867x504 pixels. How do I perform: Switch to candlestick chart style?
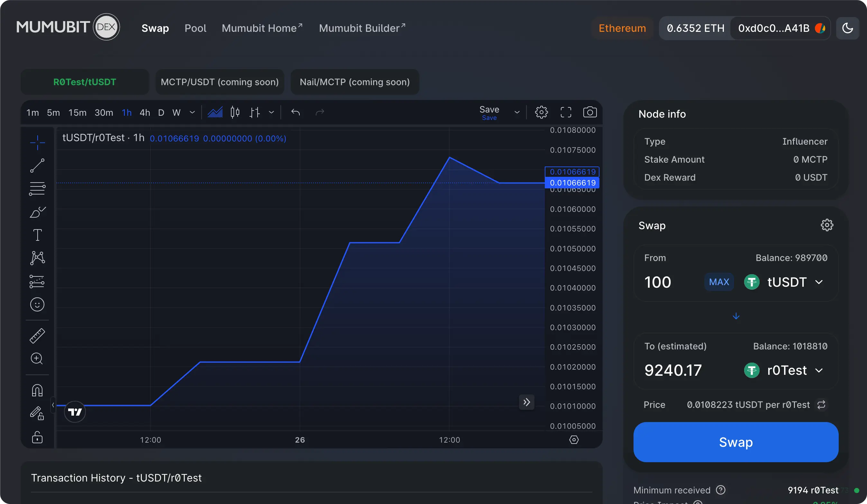tap(235, 113)
